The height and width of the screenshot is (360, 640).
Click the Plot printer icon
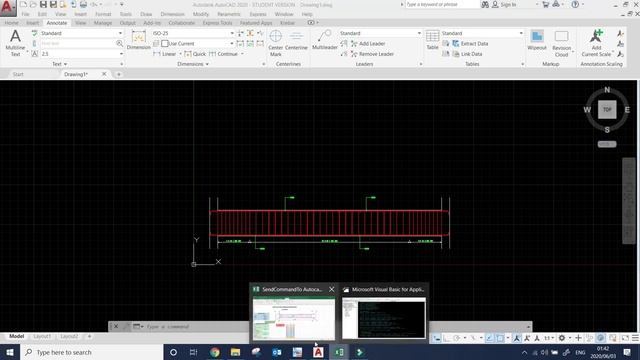click(x=83, y=4)
